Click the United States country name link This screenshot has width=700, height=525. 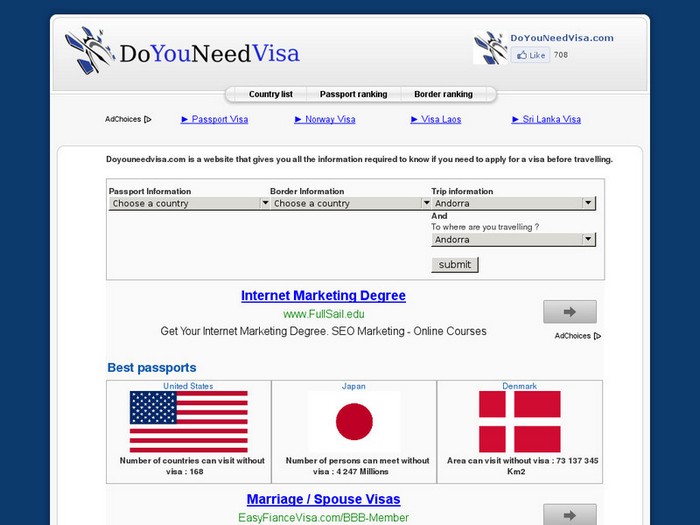click(x=188, y=386)
